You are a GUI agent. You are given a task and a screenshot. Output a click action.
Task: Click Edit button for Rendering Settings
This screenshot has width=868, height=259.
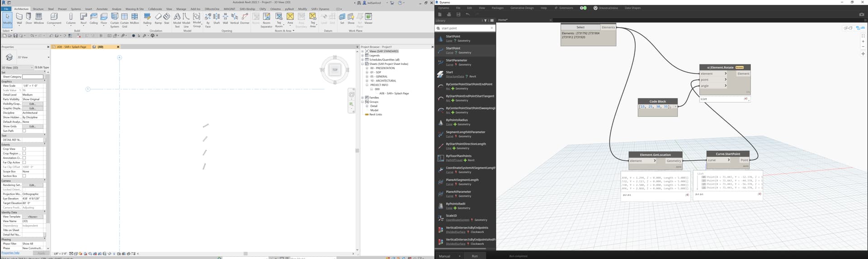coord(33,185)
